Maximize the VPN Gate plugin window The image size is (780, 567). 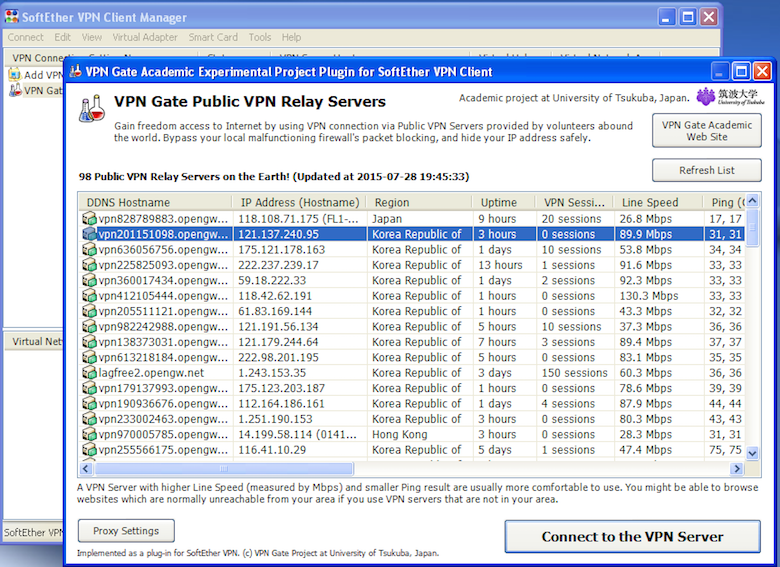[741, 72]
